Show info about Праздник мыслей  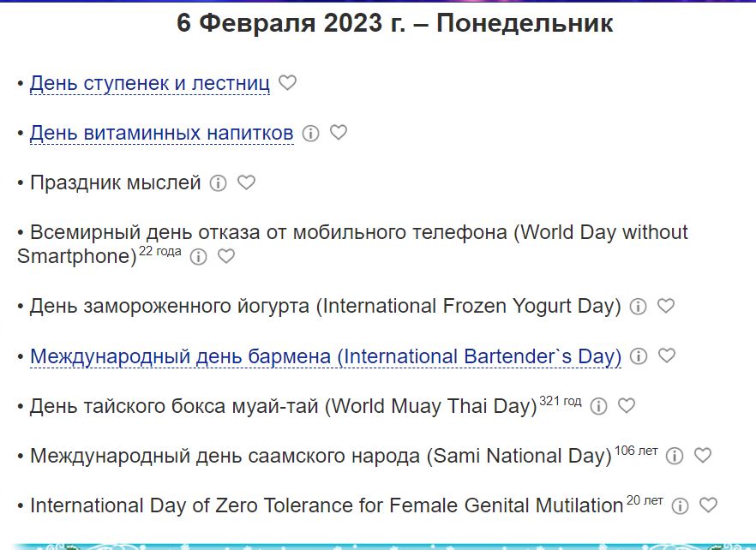click(219, 183)
